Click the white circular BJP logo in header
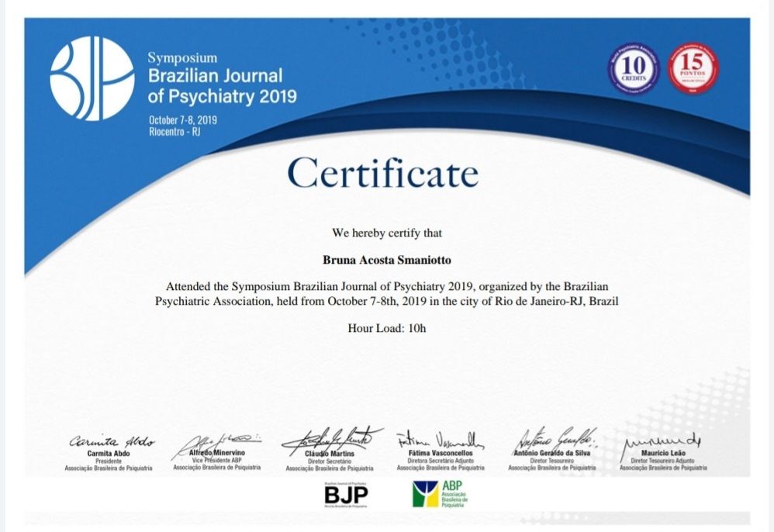 click(92, 78)
